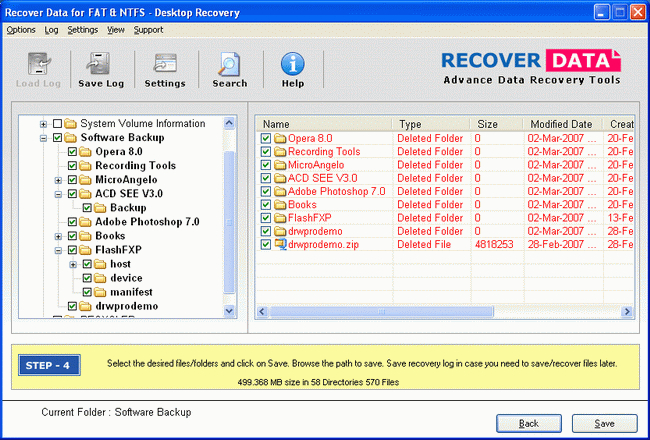
Task: Collapse the Software Backup tree node
Action: 43,138
